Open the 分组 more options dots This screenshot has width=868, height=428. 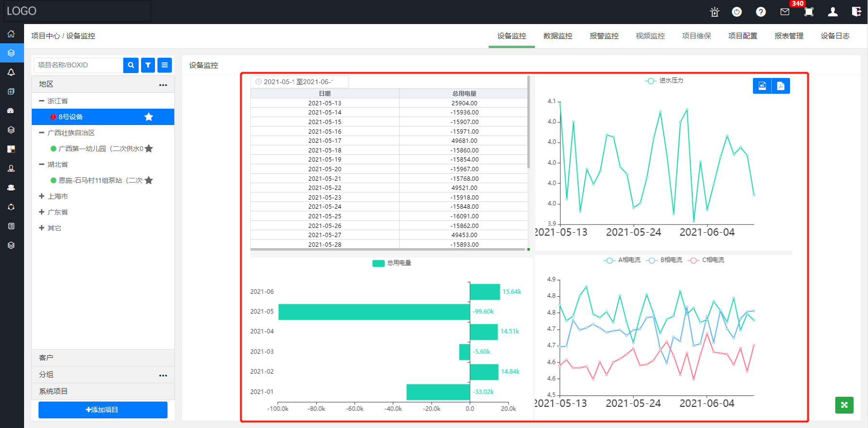[163, 376]
